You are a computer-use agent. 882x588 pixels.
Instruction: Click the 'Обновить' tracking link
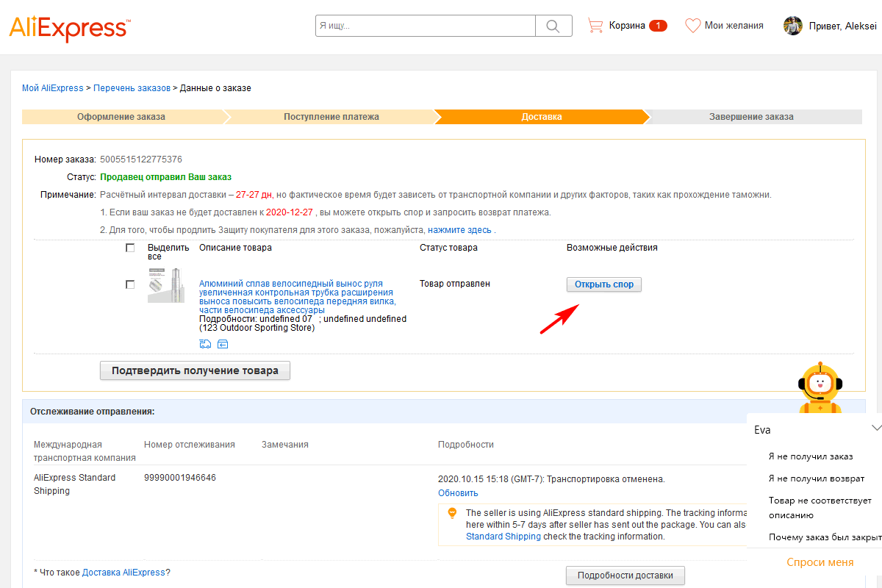click(458, 493)
